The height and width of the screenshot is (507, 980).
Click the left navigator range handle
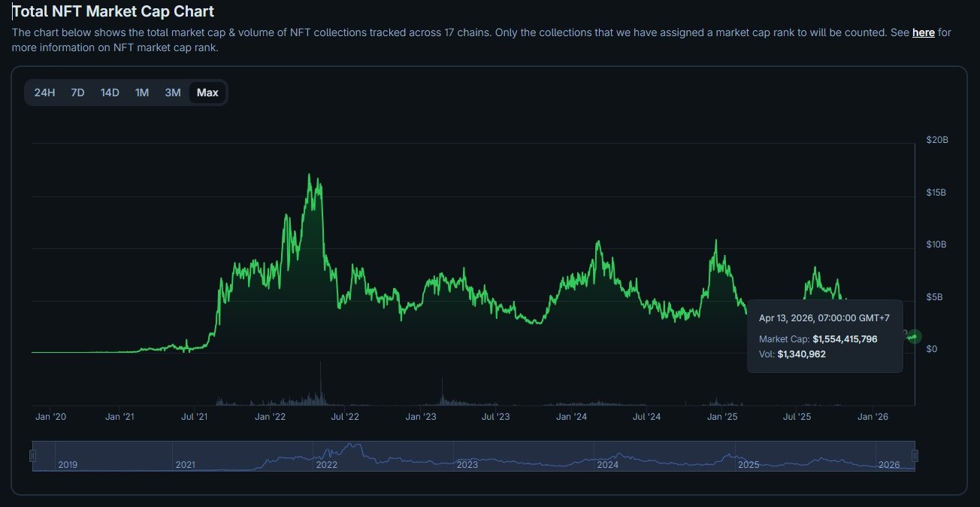click(32, 456)
